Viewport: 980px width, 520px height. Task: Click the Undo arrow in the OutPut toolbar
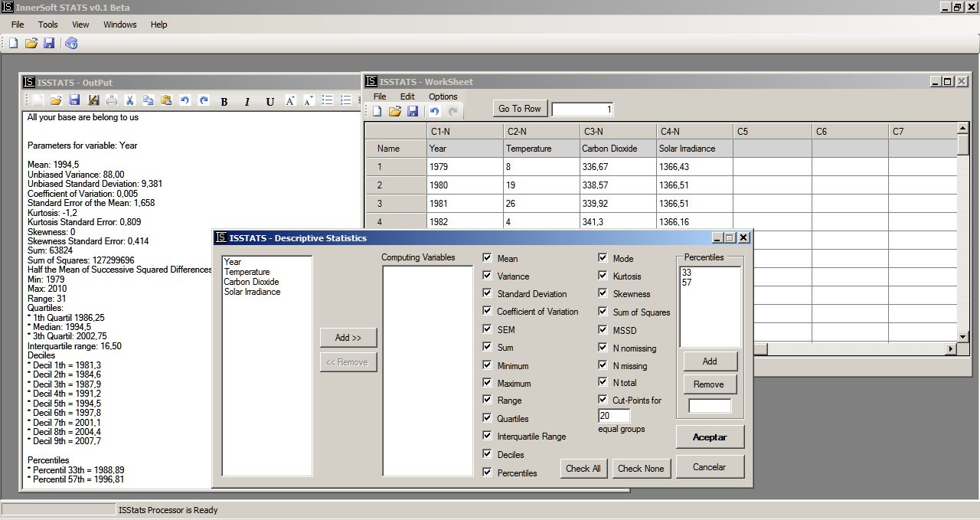(185, 100)
